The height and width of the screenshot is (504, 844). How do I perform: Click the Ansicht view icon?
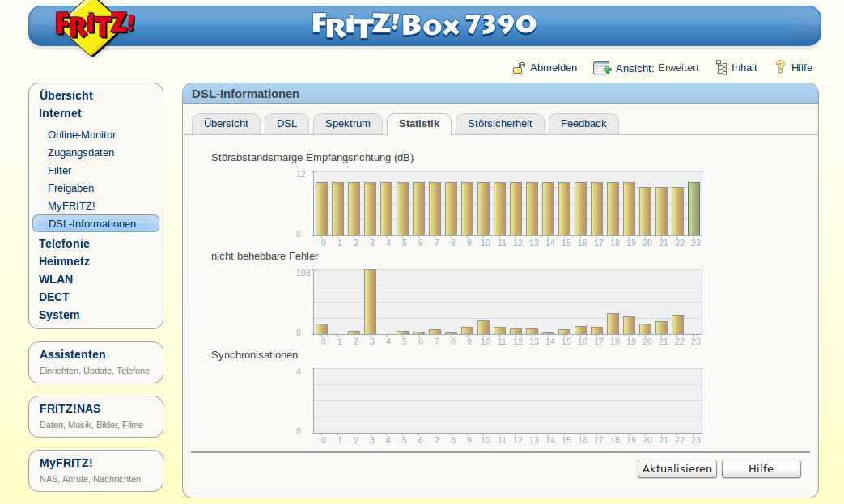pyautogui.click(x=602, y=68)
